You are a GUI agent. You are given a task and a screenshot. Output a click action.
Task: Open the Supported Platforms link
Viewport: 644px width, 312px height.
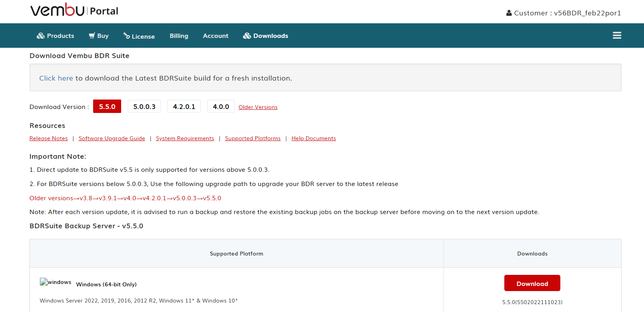[253, 138]
